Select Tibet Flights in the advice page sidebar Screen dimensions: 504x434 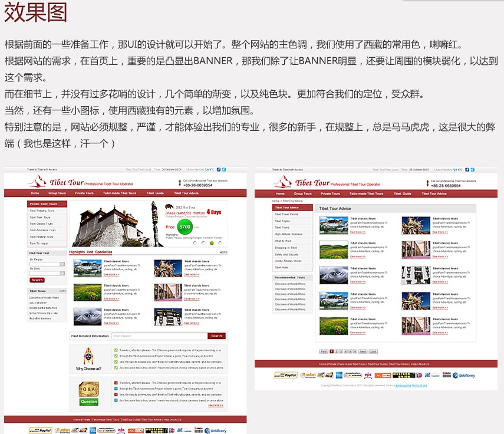point(282,221)
